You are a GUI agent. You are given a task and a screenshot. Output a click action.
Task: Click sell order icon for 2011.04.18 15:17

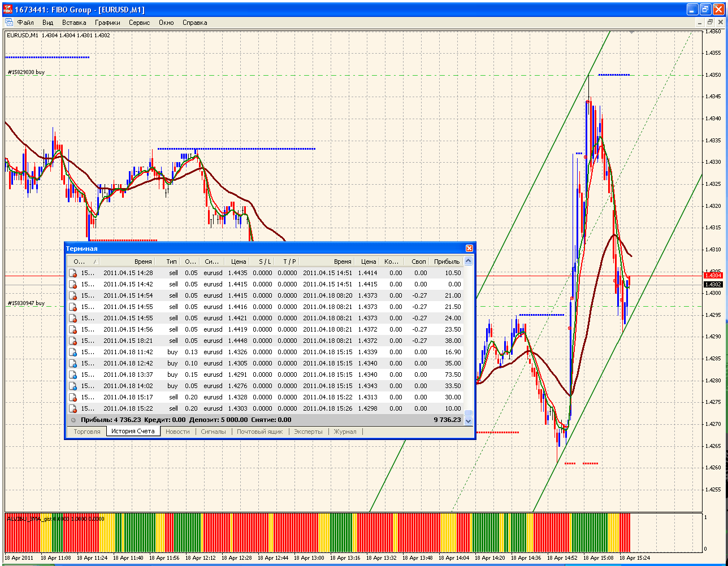[x=72, y=397]
